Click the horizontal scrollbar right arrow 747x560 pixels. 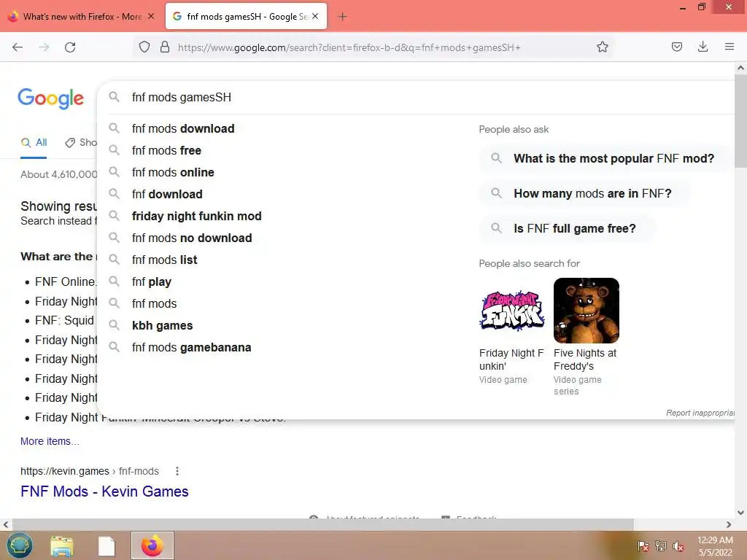coord(729,524)
